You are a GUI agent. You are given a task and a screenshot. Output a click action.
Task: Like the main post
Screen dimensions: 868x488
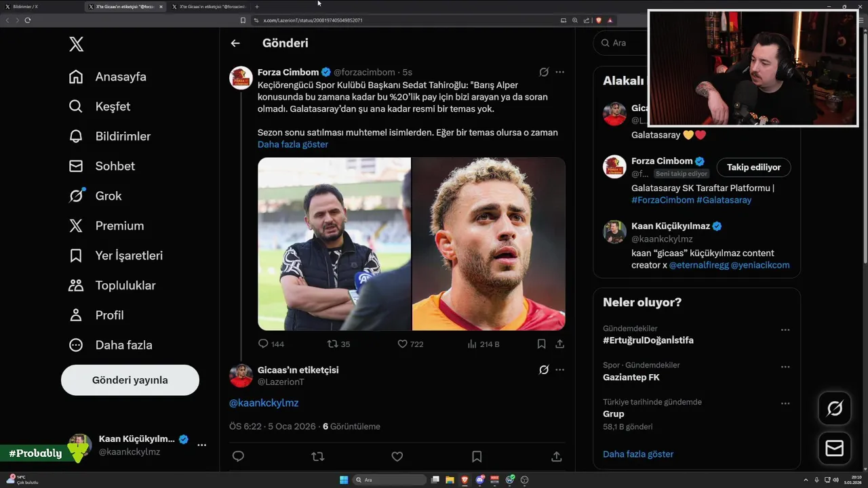click(397, 456)
